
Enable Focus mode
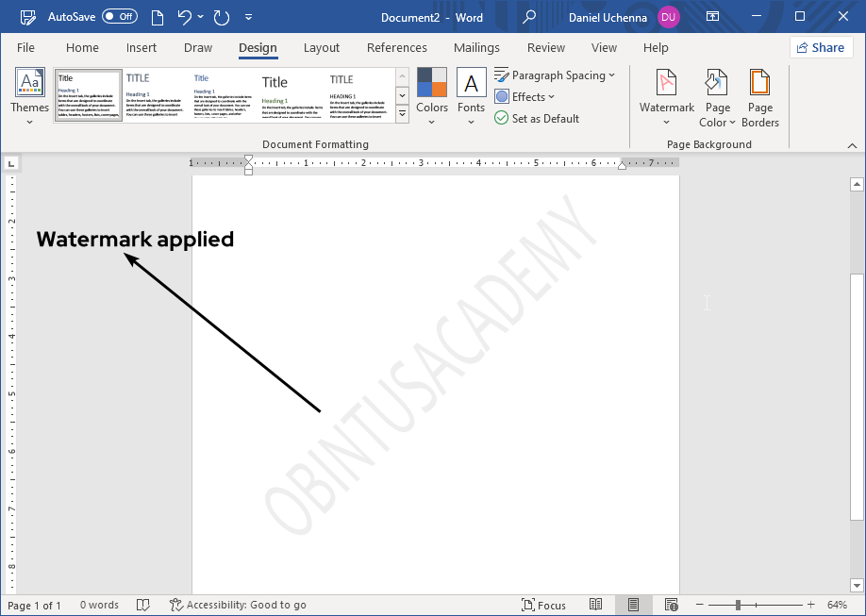click(x=543, y=605)
